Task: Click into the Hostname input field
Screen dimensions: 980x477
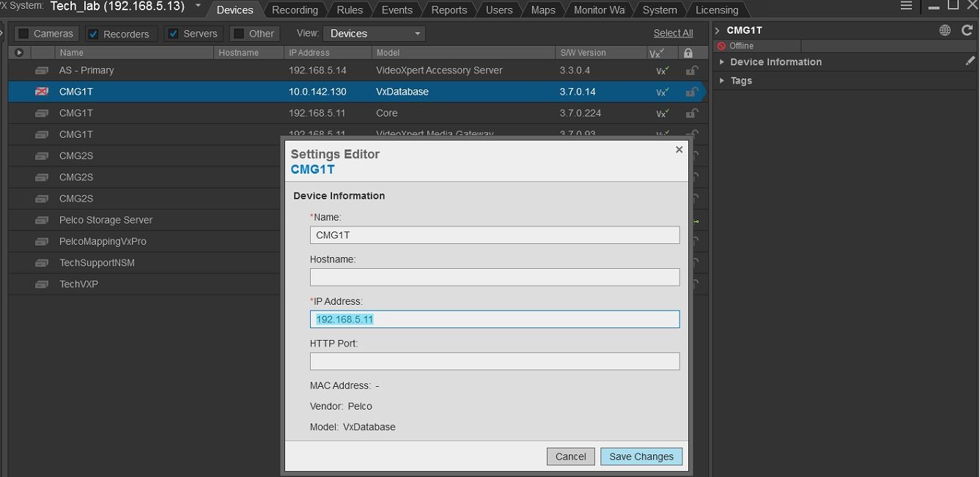Action: click(x=494, y=277)
